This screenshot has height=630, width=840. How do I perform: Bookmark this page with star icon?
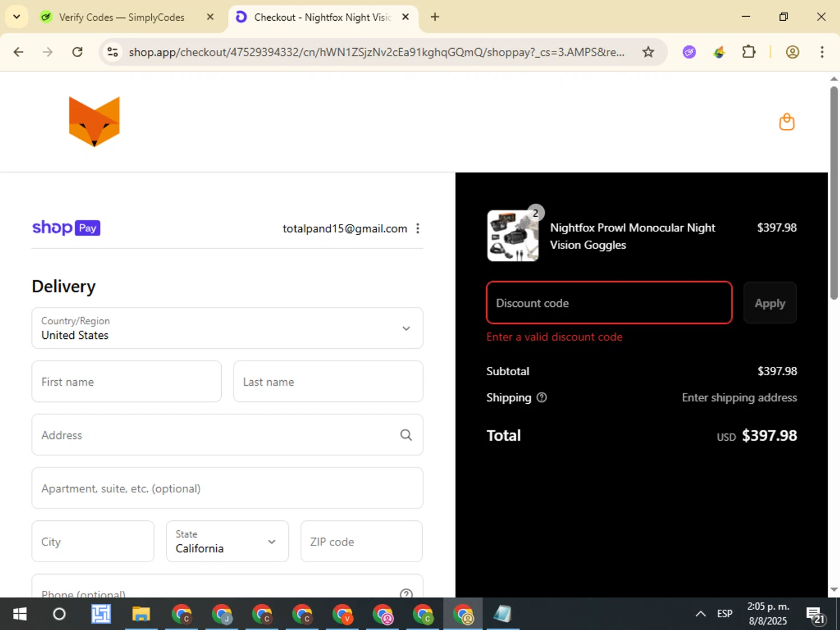[x=648, y=52]
